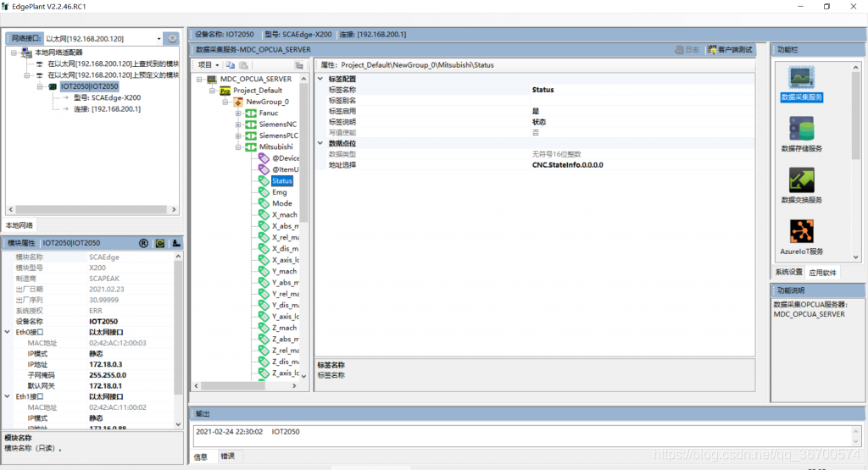Collapse the 本地网络适配器 node
Image resolution: width=868 pixels, height=470 pixels.
coord(14,53)
